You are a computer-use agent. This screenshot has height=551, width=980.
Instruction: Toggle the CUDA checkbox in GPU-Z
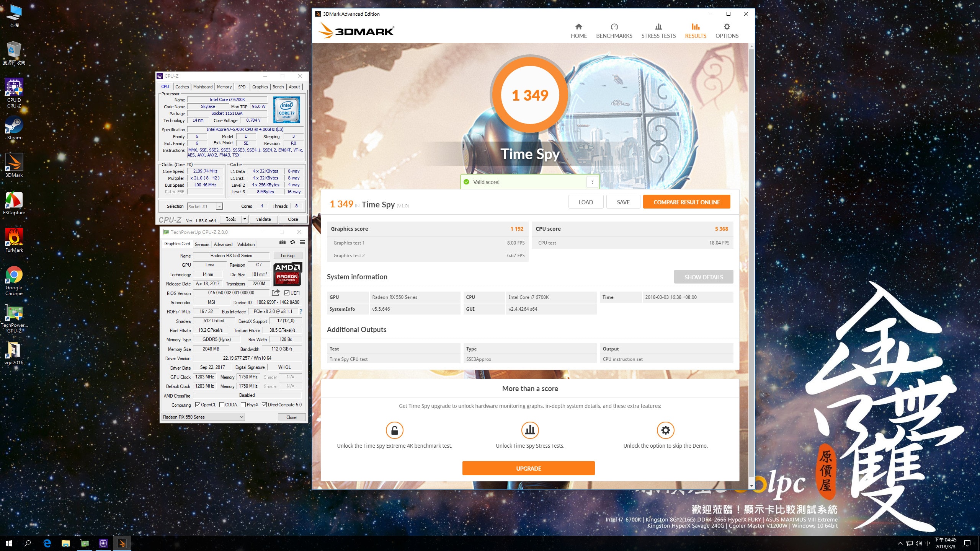(x=222, y=405)
